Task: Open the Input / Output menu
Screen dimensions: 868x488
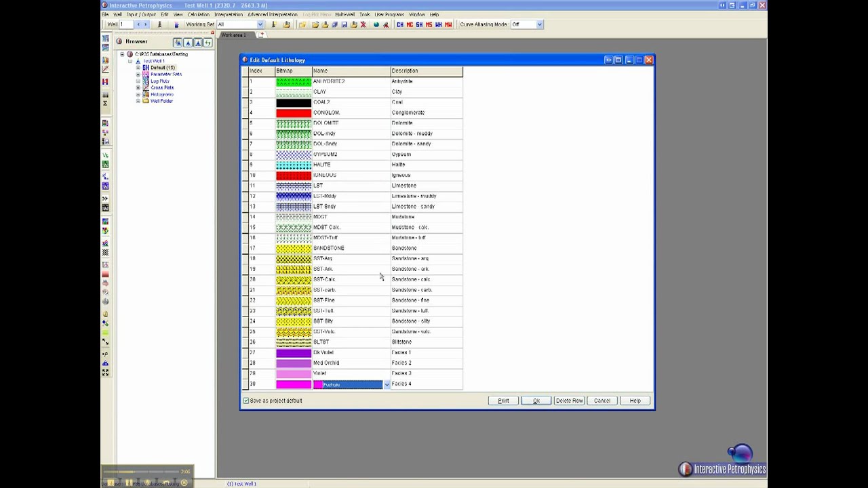Action: 141,14
